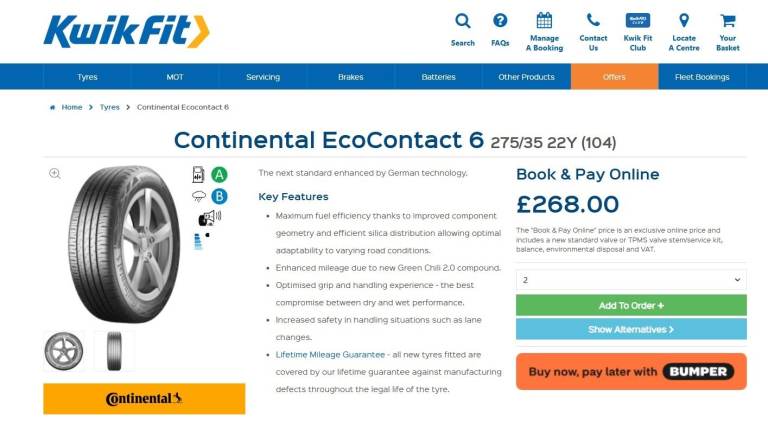768x442 pixels.
Task: Open Your Basket cart icon
Action: pyautogui.click(x=727, y=20)
